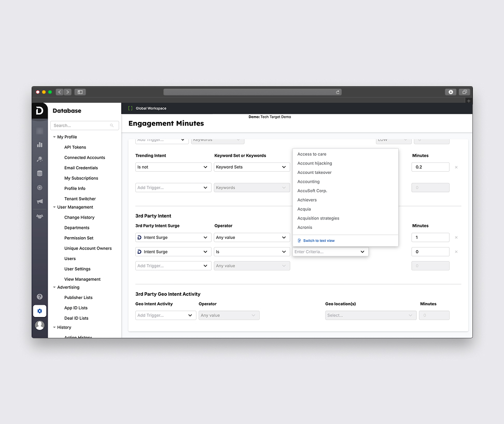Open second Intent Surge dropdown in Is row

(173, 252)
